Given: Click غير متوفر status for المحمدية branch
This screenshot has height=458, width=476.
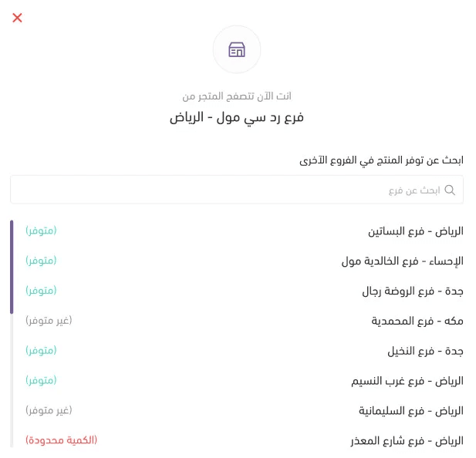Looking at the screenshot, I should pos(49,320).
